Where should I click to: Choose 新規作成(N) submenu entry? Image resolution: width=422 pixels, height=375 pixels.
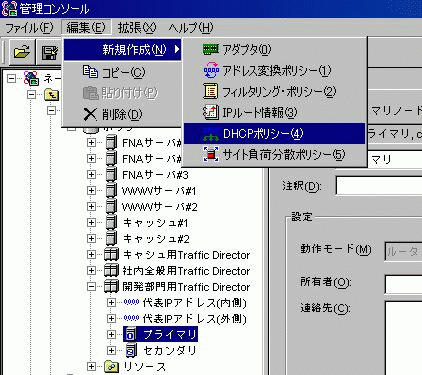coord(123,50)
